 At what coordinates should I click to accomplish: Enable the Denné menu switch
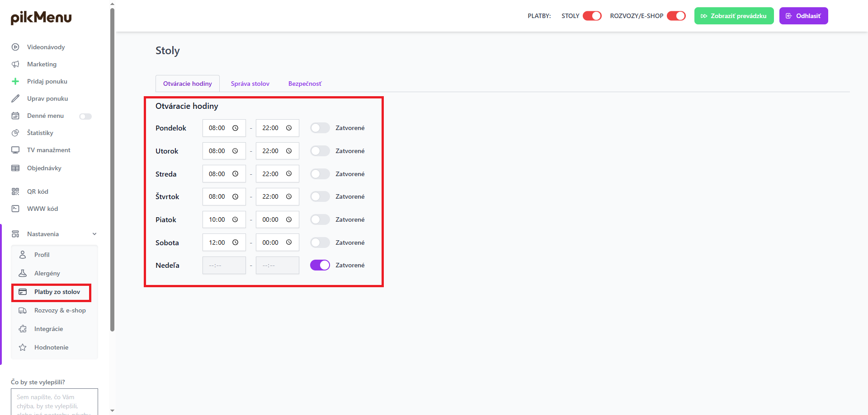tap(85, 117)
